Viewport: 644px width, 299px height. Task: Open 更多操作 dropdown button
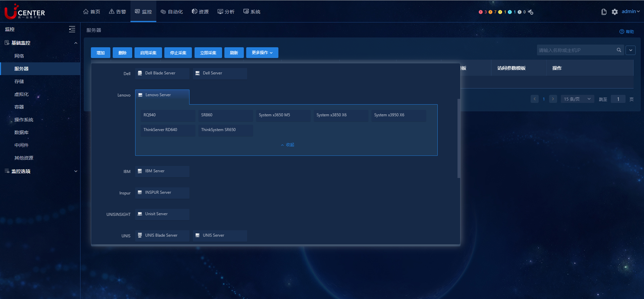[x=262, y=53]
